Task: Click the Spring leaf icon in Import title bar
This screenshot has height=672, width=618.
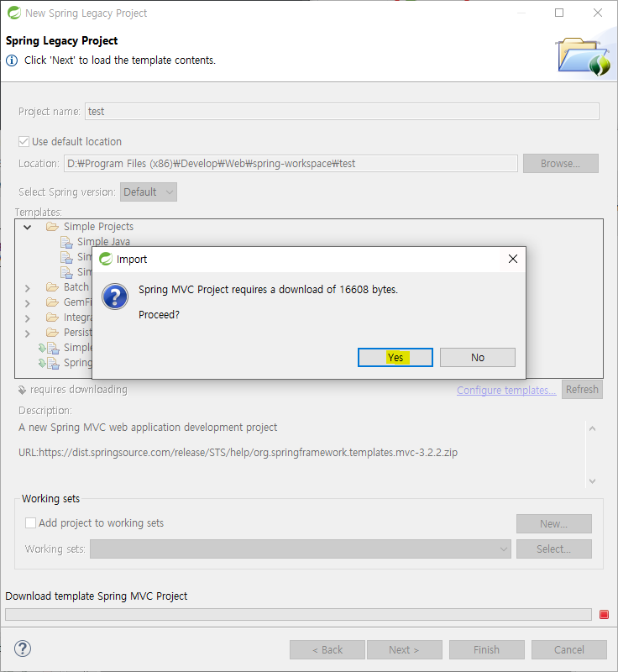Action: coord(105,259)
